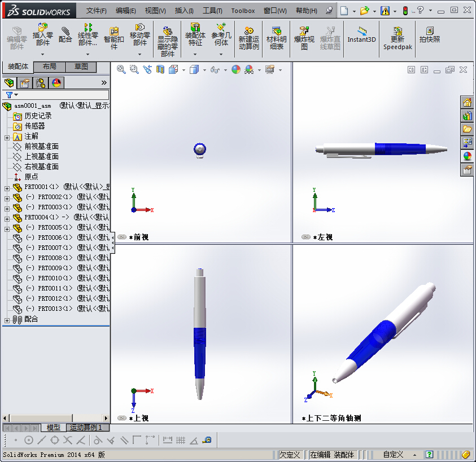Click Show Hidden Components (显示隐藏的零部件)

coord(168,42)
